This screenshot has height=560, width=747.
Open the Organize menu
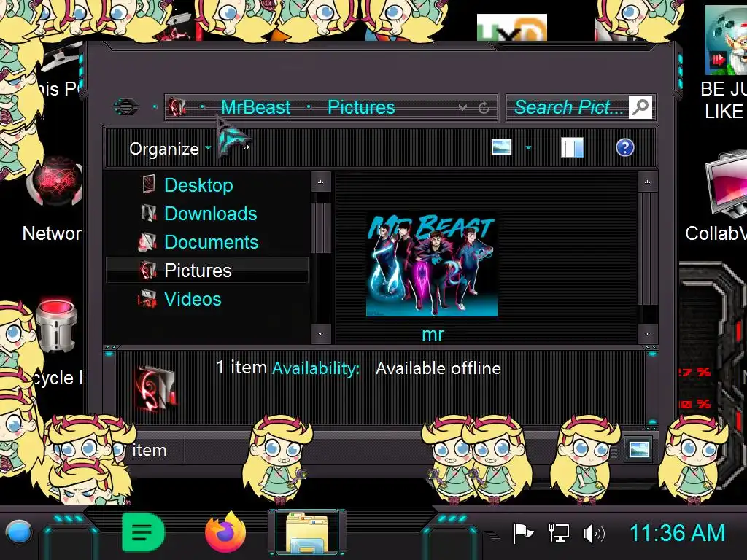tap(170, 149)
